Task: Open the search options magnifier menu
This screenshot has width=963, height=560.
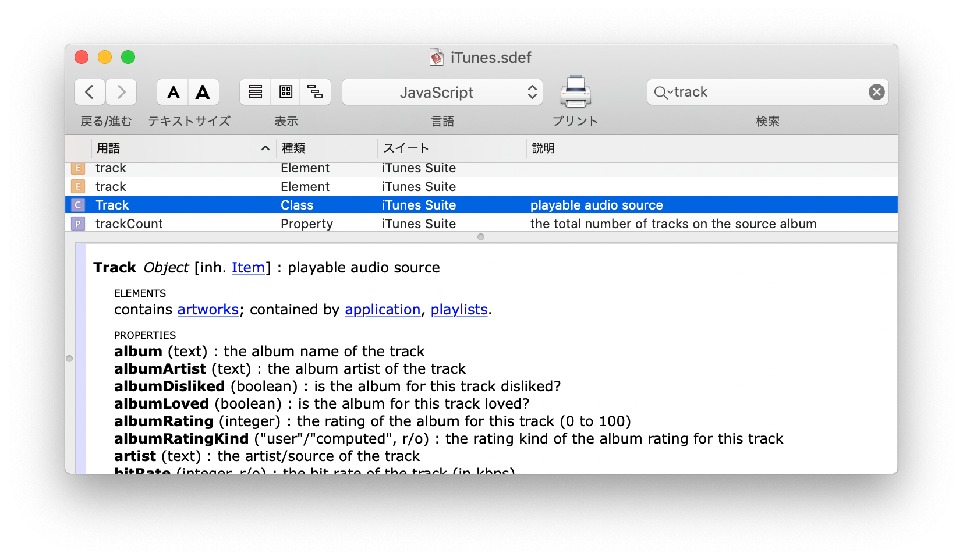Action: [x=663, y=92]
